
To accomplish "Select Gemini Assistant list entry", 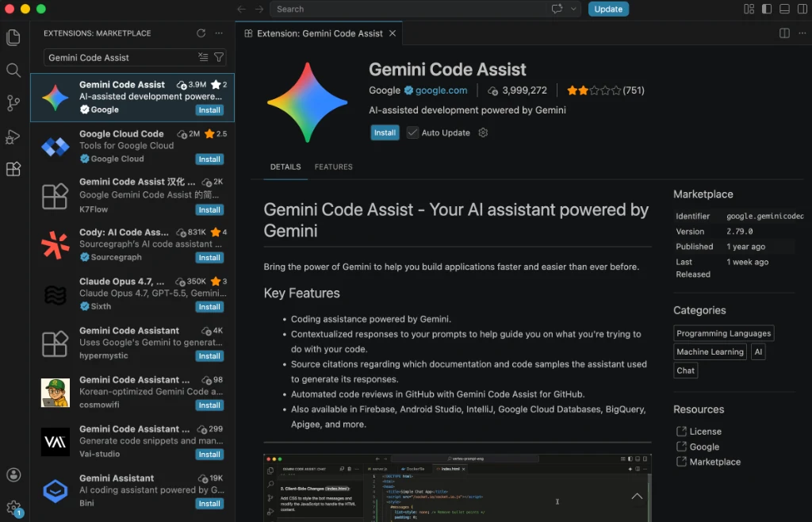I will tap(132, 490).
